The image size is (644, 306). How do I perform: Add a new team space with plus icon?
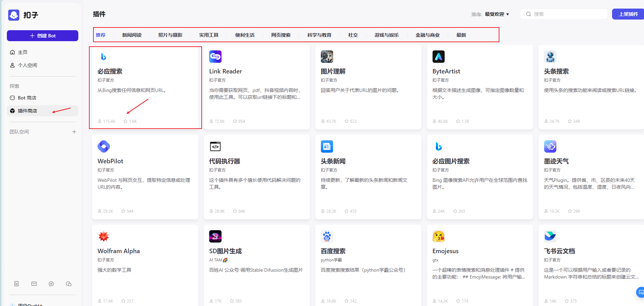tap(74, 132)
